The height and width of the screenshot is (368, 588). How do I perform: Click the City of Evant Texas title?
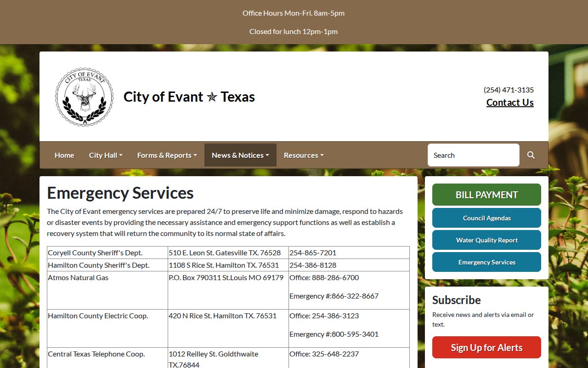click(189, 97)
